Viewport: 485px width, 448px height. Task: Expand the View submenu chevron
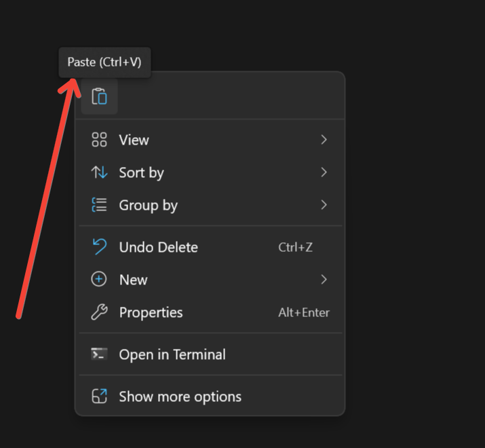click(324, 140)
